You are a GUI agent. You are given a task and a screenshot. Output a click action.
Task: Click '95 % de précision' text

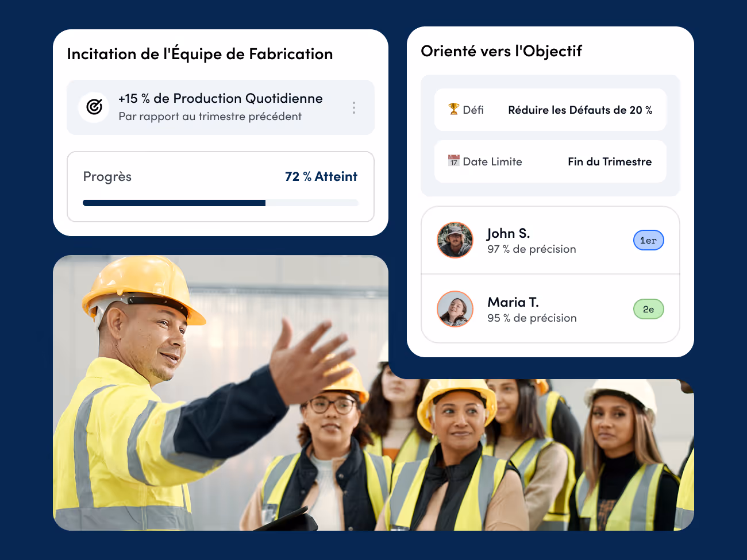[532, 318]
